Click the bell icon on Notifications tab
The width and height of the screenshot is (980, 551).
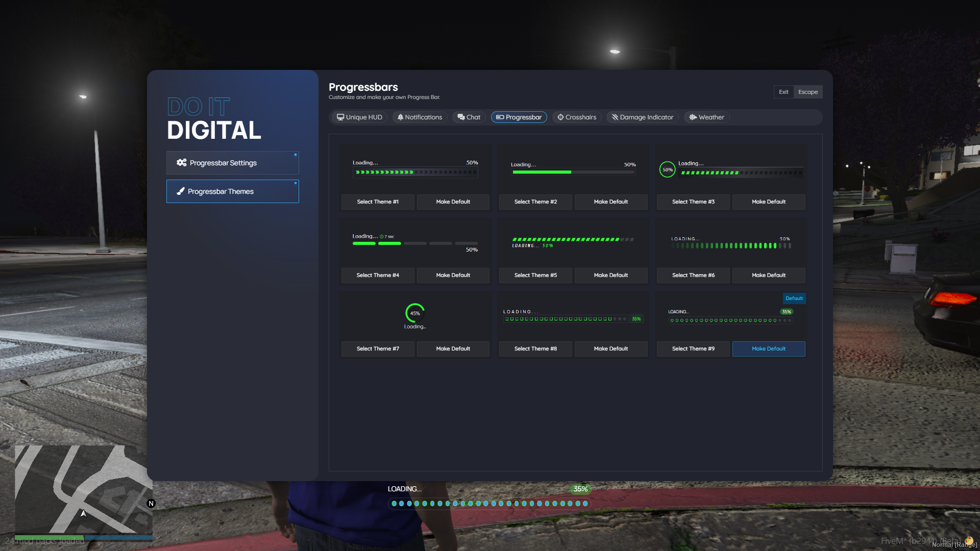401,117
